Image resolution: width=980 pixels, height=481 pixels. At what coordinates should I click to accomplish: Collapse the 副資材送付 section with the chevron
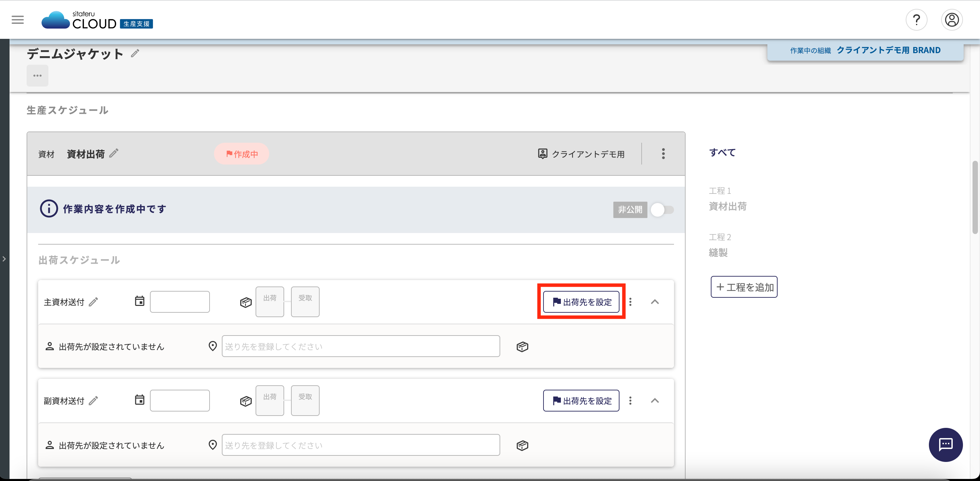(x=655, y=401)
